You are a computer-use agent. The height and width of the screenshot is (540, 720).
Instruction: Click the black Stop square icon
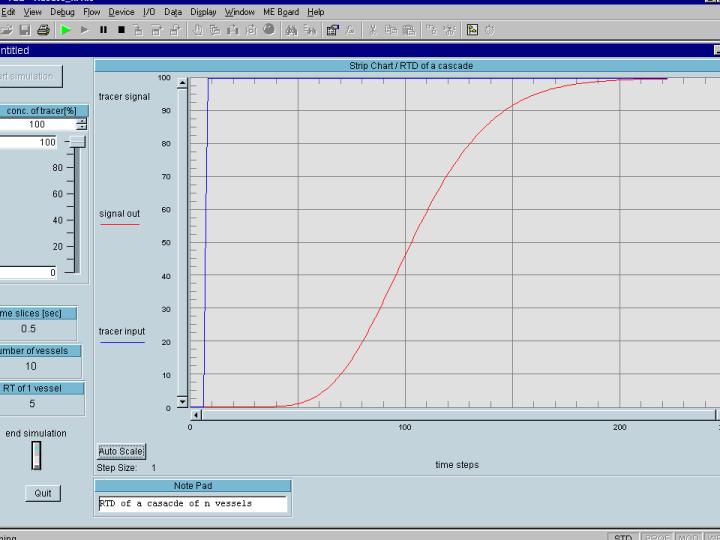tap(121, 30)
